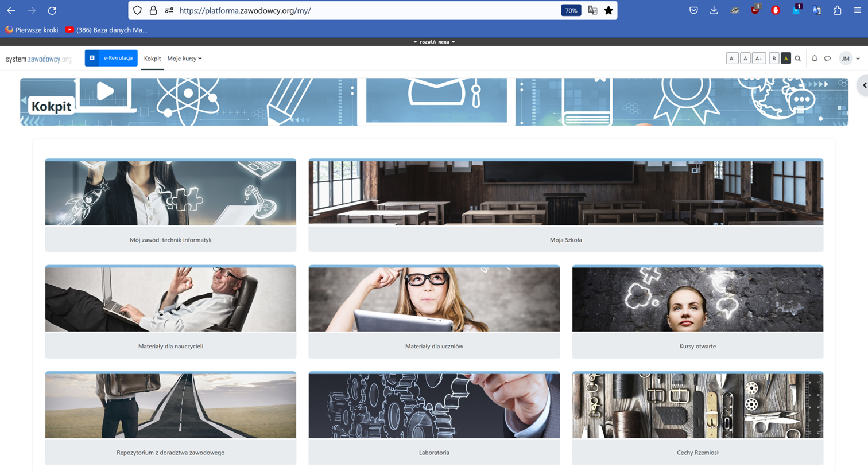Go back to the previous page
The image size is (868, 471).
coord(11,10)
